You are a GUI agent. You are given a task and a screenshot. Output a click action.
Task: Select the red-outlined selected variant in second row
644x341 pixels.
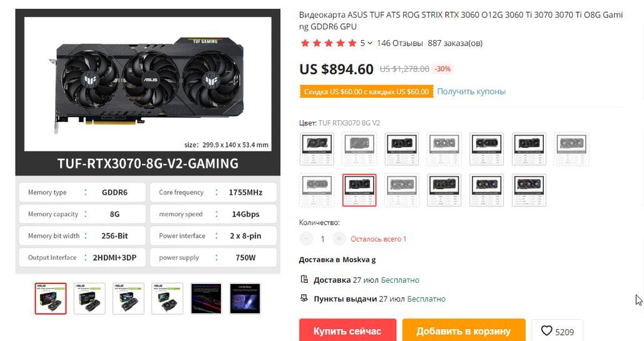point(359,190)
